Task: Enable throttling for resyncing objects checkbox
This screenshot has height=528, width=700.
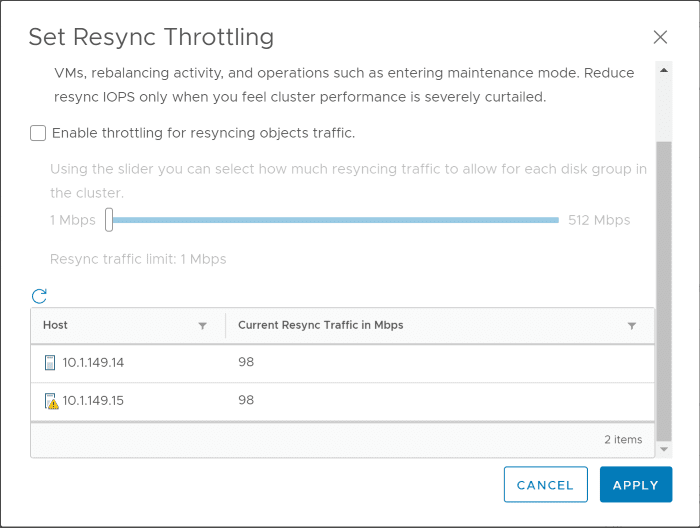Action: (x=38, y=133)
